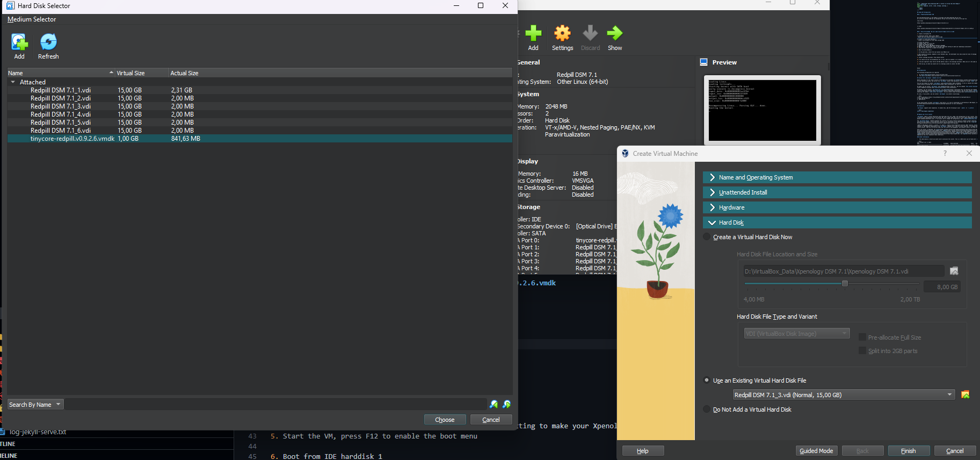Viewport: 980px width, 460px height.
Task: Select Use an Existing Virtual Hard Disk File
Action: [x=707, y=380]
